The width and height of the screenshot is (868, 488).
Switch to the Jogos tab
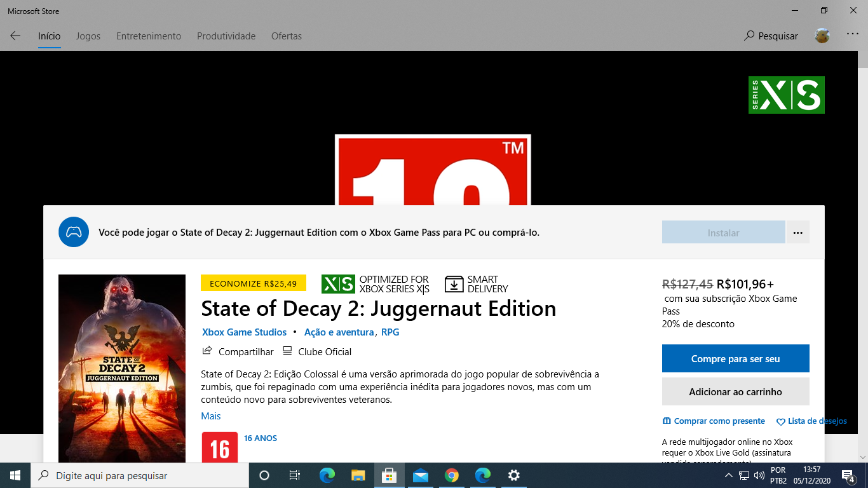[x=88, y=36]
